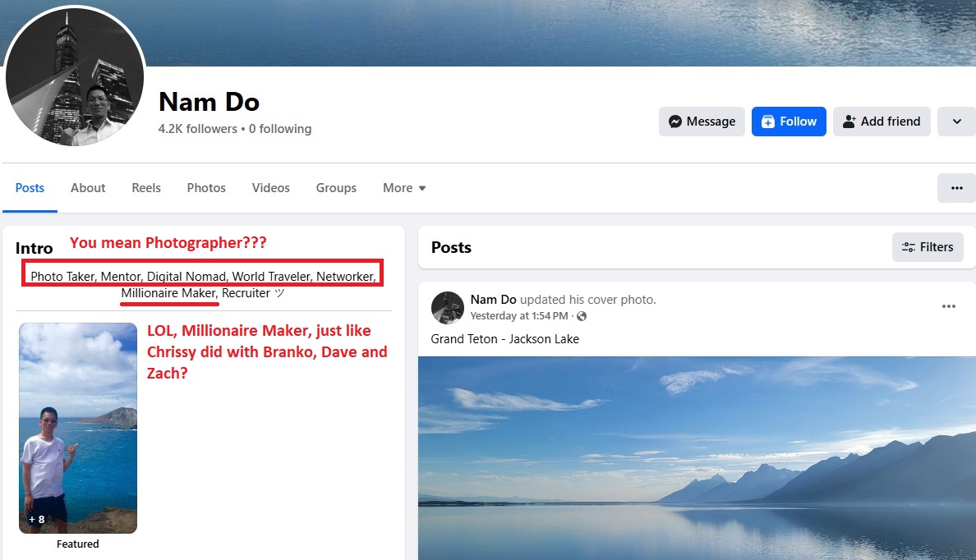976x560 pixels.
Task: Open the Videos tab
Action: (271, 188)
